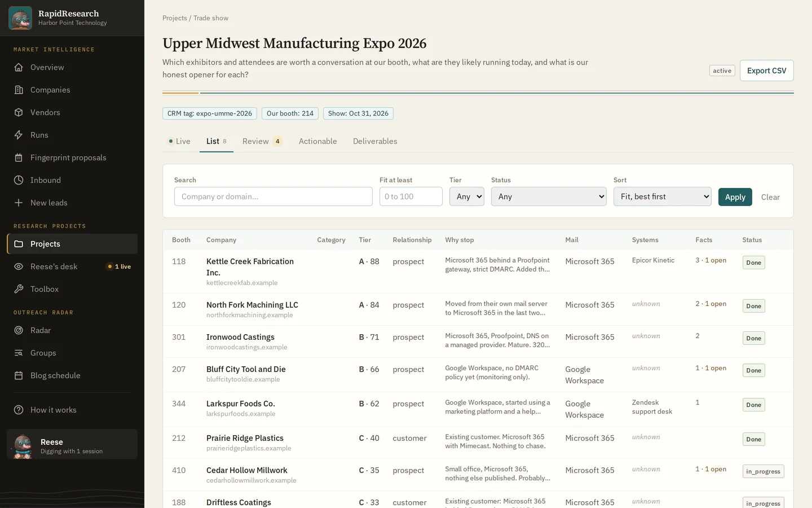Select the List tab
The width and height of the screenshot is (812, 508).
pyautogui.click(x=217, y=141)
